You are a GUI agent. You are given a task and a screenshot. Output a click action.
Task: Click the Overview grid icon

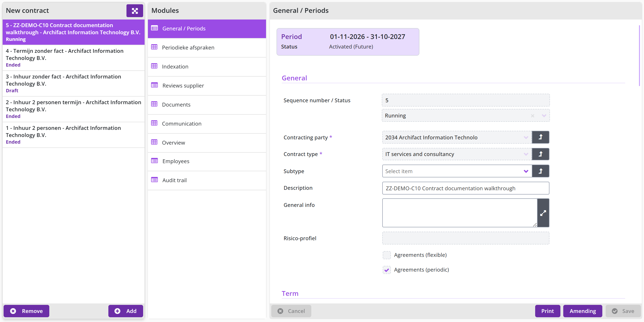154,142
